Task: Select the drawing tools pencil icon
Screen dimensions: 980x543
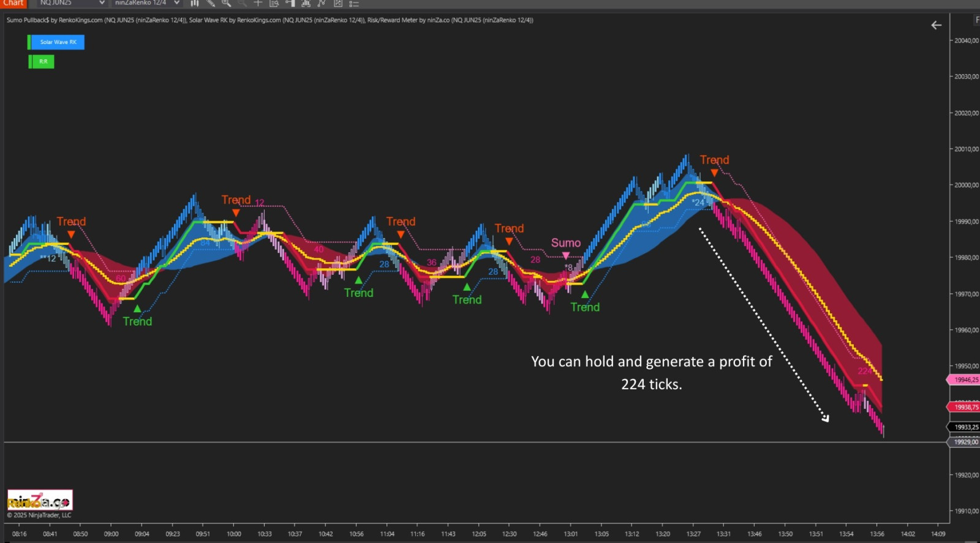Action: coord(210,3)
